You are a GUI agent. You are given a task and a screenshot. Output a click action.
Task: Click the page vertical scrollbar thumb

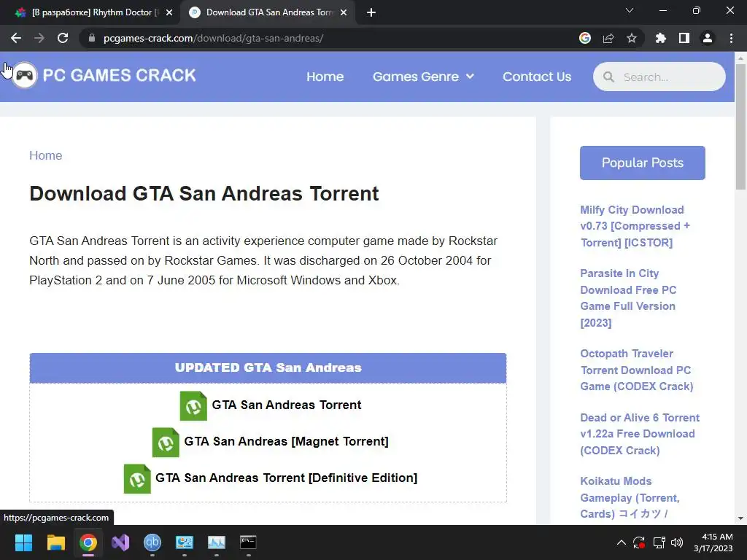[740, 126]
